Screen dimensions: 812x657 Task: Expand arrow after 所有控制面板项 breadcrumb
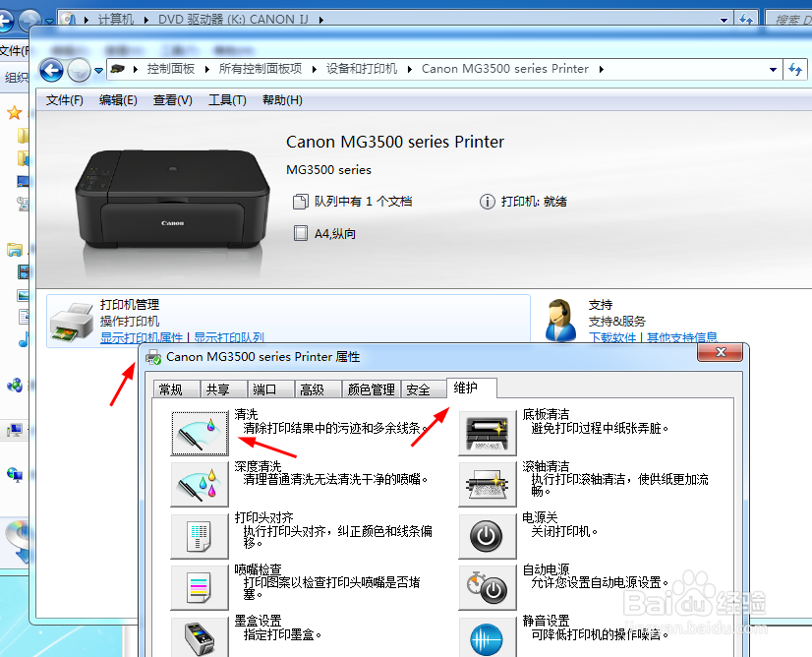coord(314,70)
